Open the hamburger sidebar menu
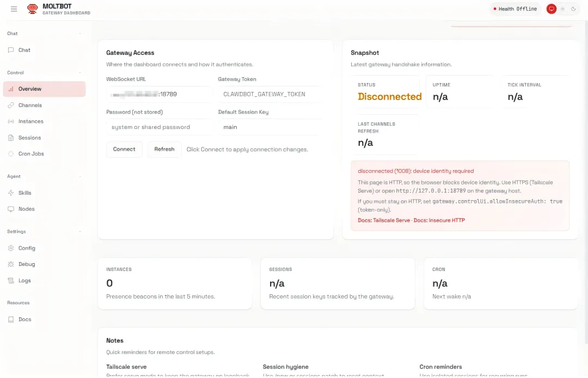Viewport: 588px width, 378px height. pos(14,9)
